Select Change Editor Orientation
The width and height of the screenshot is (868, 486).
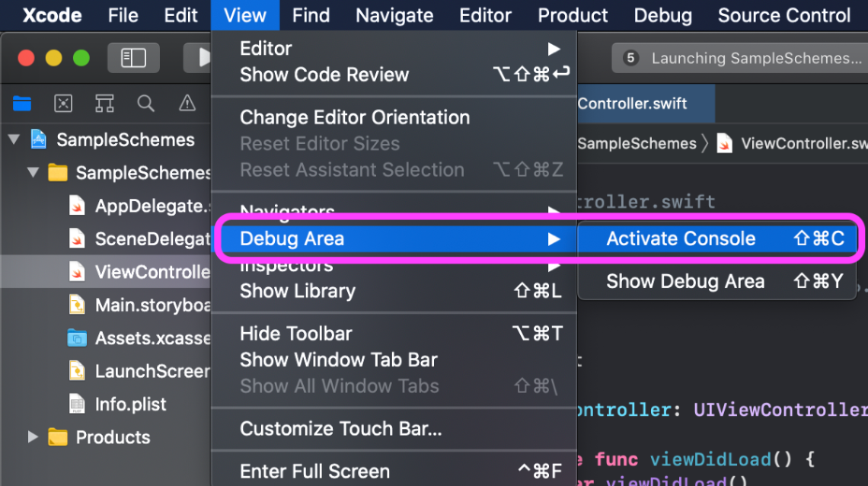[394, 117]
